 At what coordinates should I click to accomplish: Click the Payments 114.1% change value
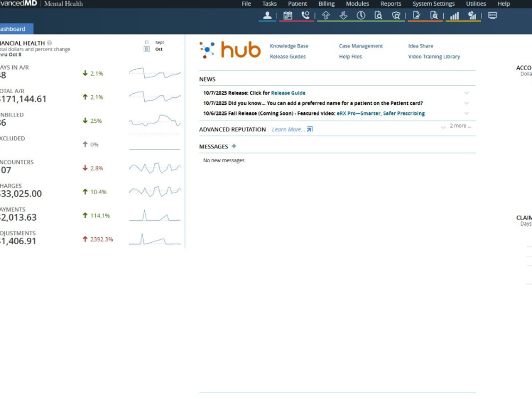(100, 215)
